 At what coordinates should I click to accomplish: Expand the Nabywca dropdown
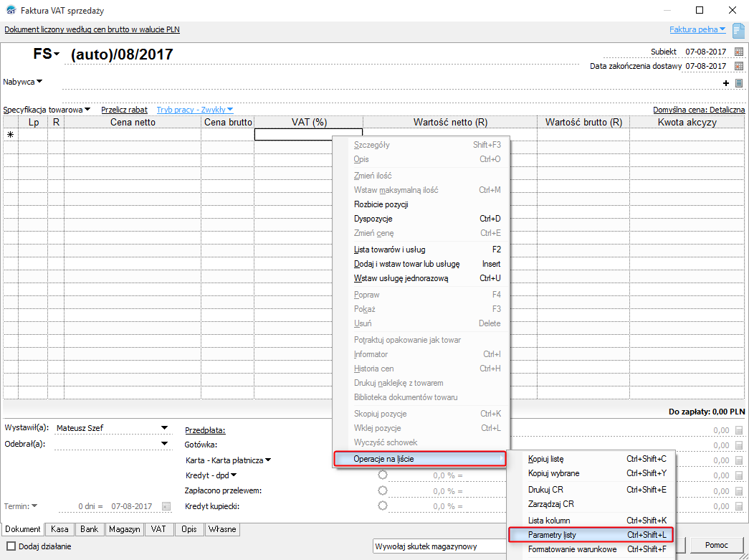22,82
